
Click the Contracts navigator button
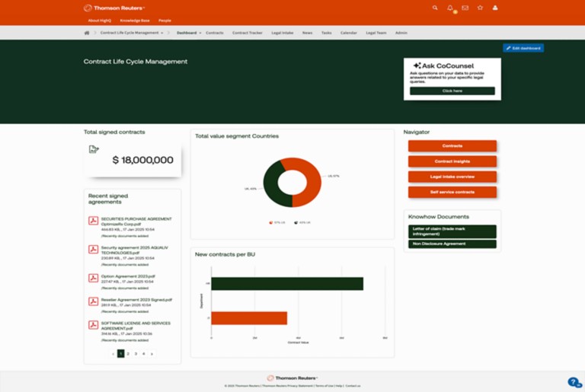pyautogui.click(x=452, y=146)
